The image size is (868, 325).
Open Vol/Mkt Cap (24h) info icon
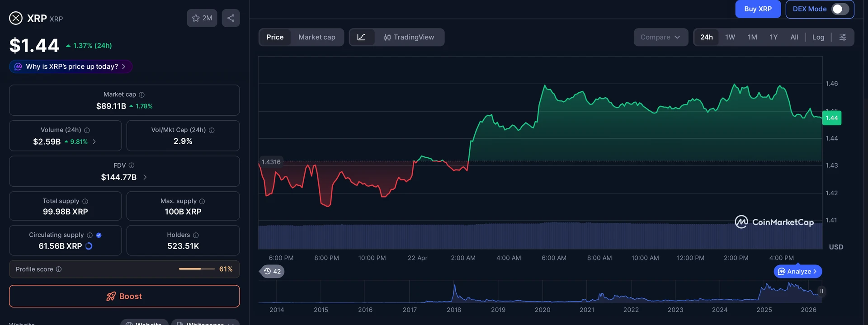[212, 130]
